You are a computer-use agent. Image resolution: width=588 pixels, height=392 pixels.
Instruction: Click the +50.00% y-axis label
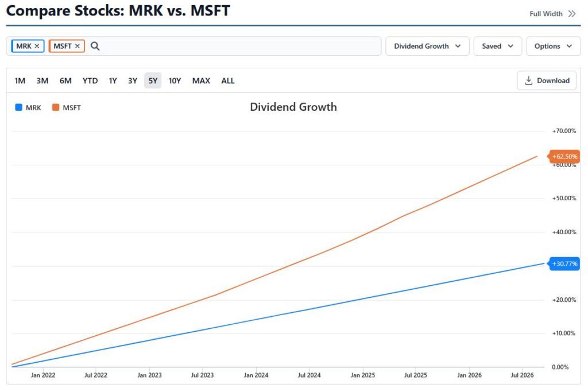coord(564,198)
